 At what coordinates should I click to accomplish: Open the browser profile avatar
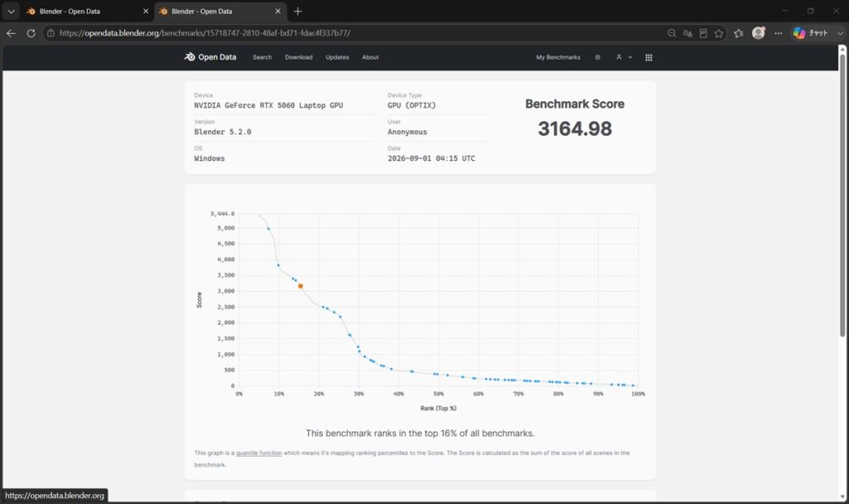pos(759,32)
